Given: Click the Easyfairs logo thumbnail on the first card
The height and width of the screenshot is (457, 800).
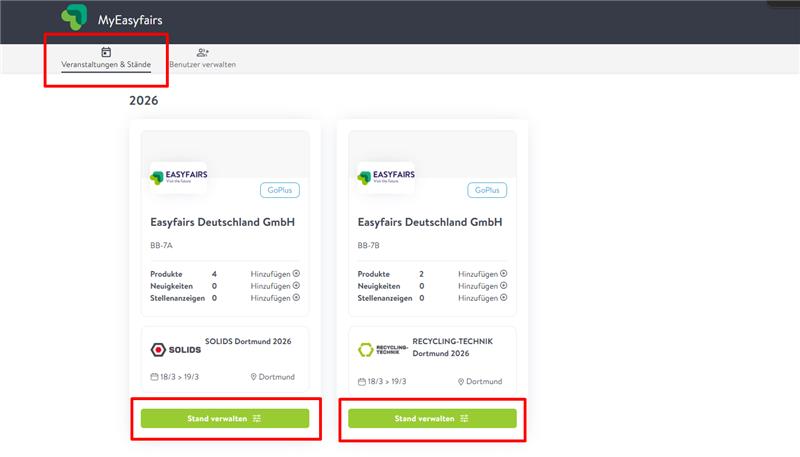Looking at the screenshot, I should (x=178, y=178).
